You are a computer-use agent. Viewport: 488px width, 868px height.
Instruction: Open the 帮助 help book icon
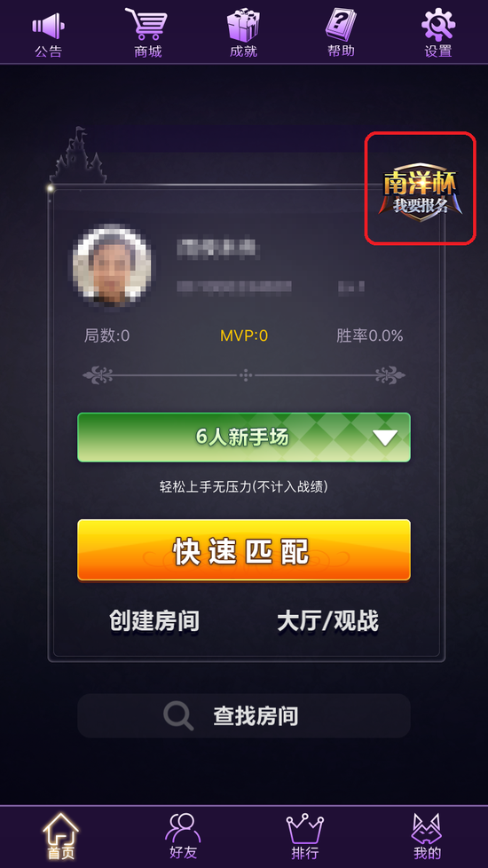point(341,24)
